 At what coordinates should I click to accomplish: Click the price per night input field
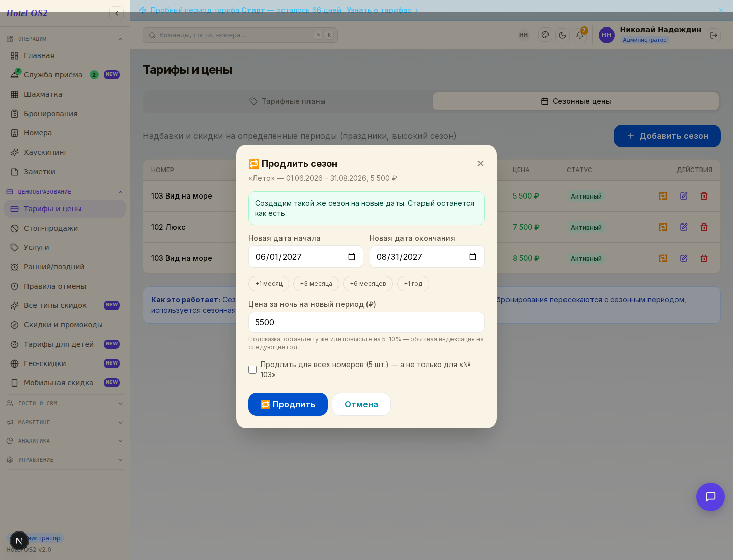tap(366, 322)
